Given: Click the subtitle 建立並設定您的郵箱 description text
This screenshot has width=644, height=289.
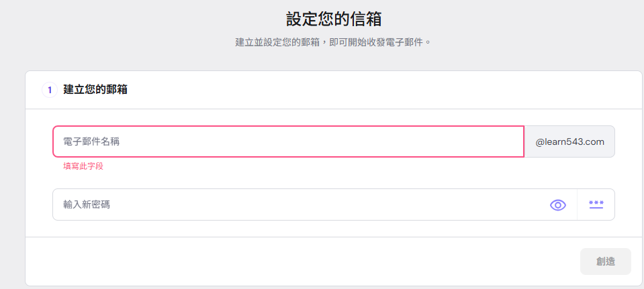Looking at the screenshot, I should pos(334,42).
